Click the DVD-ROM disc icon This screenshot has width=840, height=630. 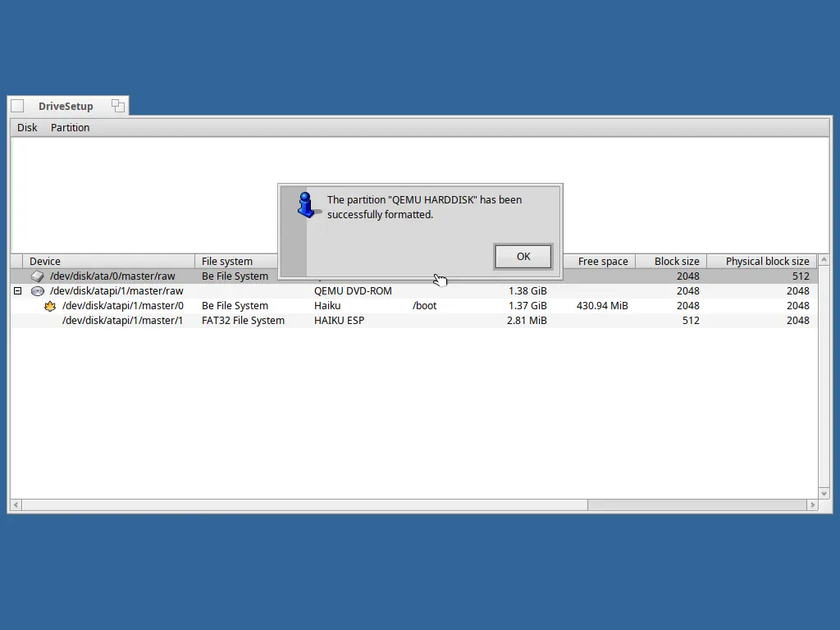tap(38, 291)
